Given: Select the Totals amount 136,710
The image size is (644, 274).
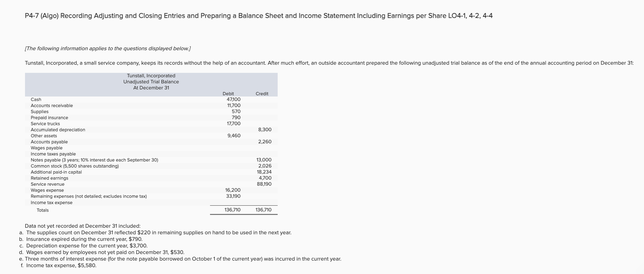Looking at the screenshot, I should tap(232, 210).
